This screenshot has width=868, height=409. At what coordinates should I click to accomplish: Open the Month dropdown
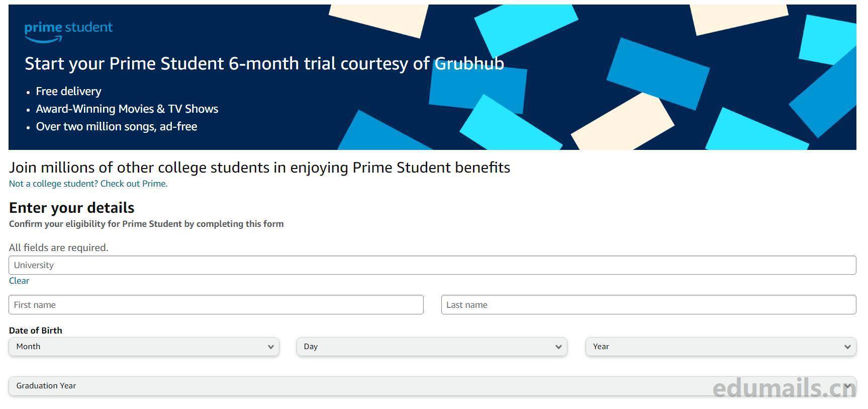pos(144,346)
